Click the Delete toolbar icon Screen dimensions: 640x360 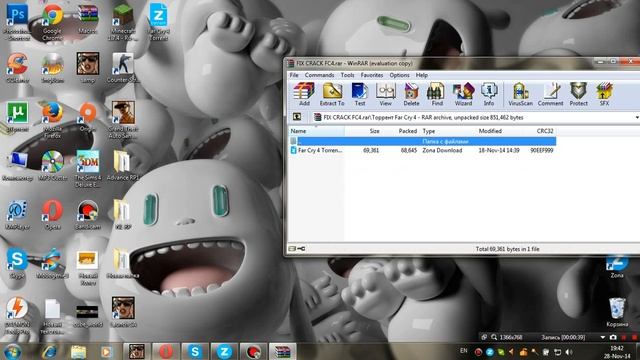[x=411, y=94]
